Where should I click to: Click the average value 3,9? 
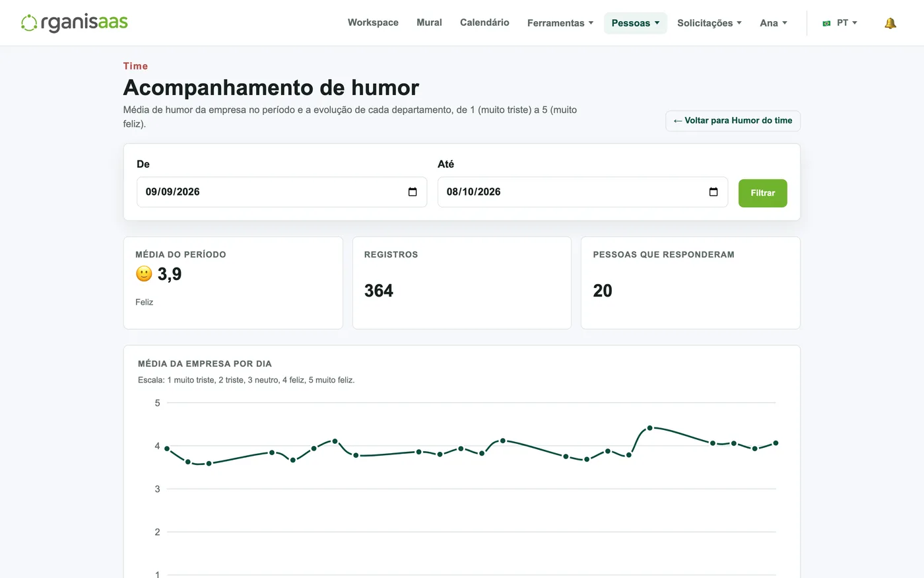coord(170,273)
